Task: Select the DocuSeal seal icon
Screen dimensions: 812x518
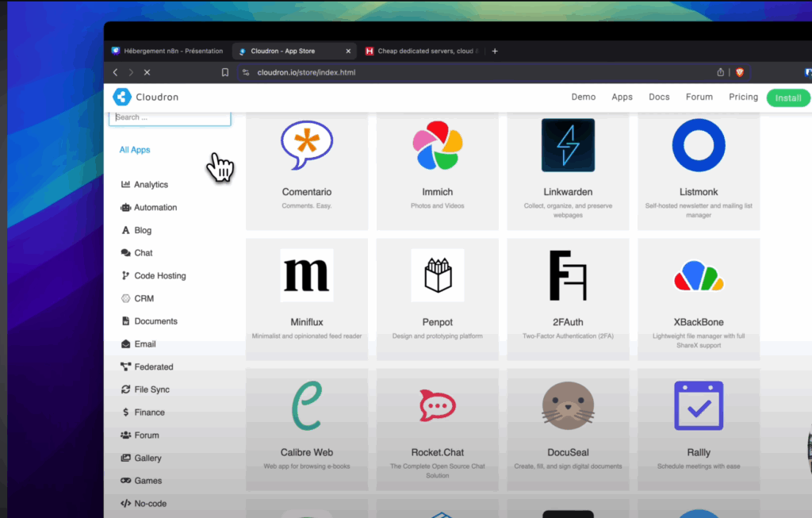Action: pos(568,405)
